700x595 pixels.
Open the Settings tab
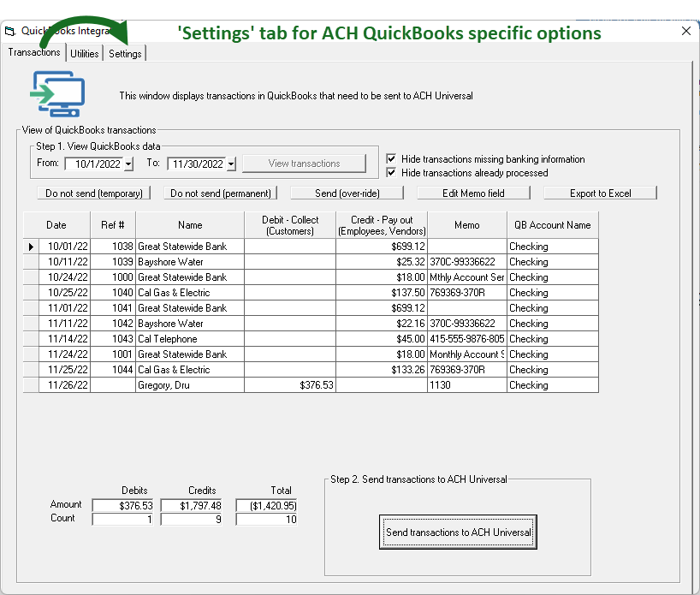(x=125, y=53)
